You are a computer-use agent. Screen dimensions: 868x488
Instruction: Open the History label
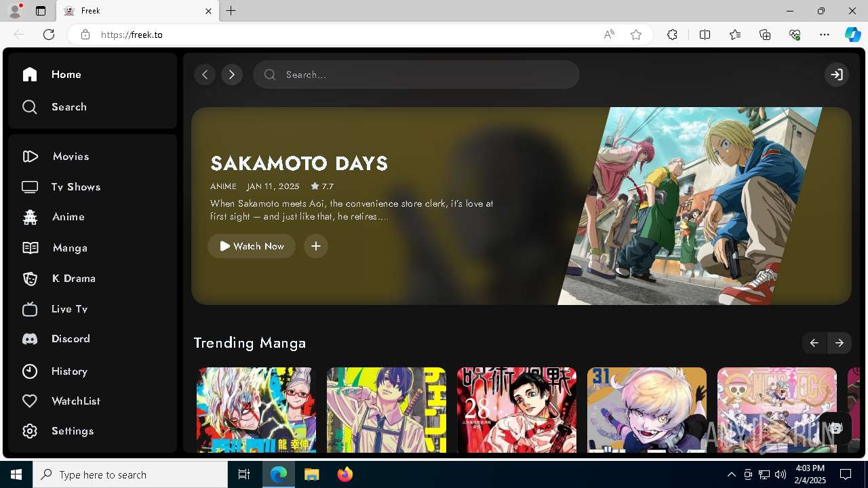[70, 371]
